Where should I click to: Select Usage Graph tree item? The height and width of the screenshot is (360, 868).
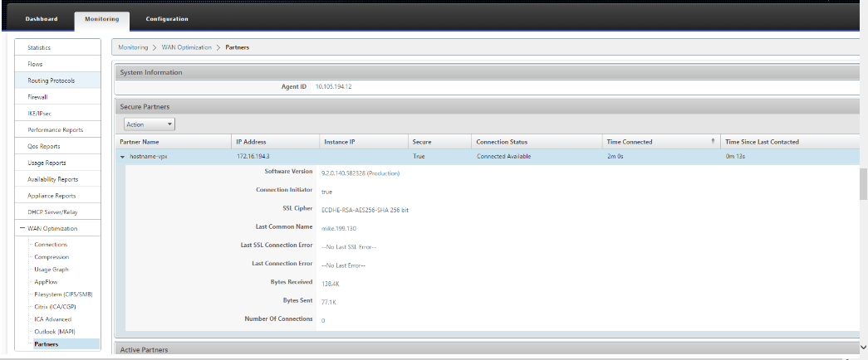click(51, 270)
